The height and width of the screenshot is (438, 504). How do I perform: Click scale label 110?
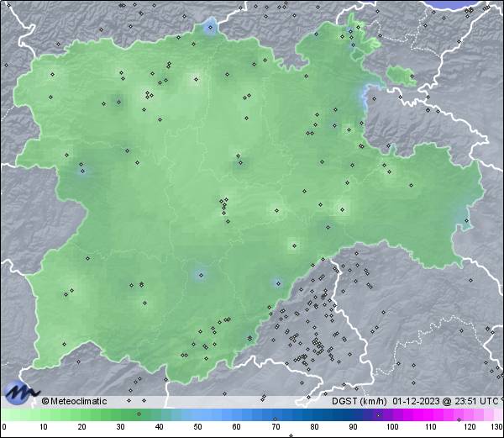click(x=431, y=427)
